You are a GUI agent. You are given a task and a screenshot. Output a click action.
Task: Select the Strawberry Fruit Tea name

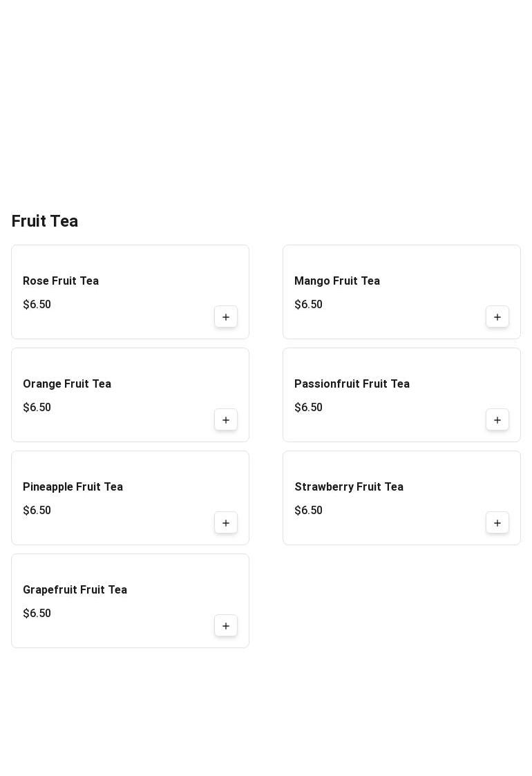(x=349, y=487)
